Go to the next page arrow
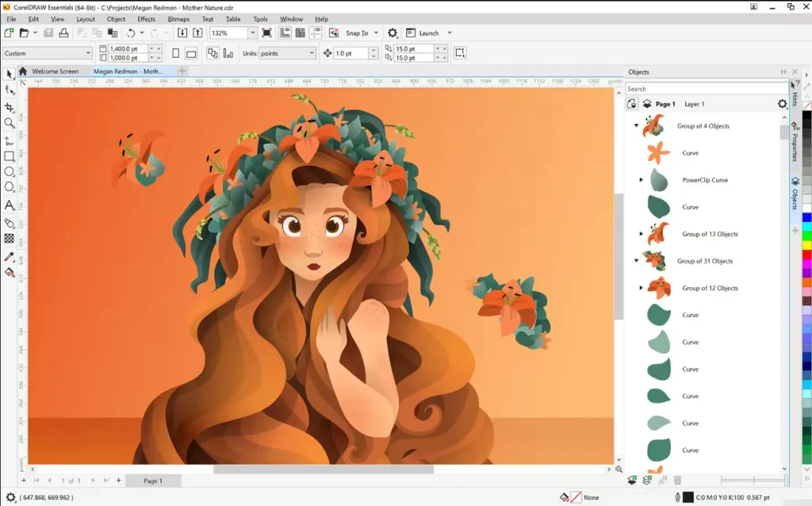Image resolution: width=812 pixels, height=506 pixels. [x=93, y=481]
